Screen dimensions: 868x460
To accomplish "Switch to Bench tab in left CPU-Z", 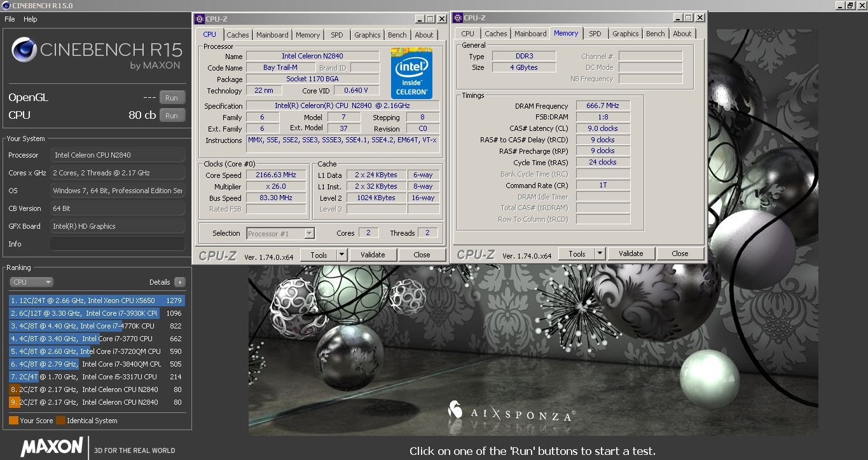I will click(x=397, y=35).
